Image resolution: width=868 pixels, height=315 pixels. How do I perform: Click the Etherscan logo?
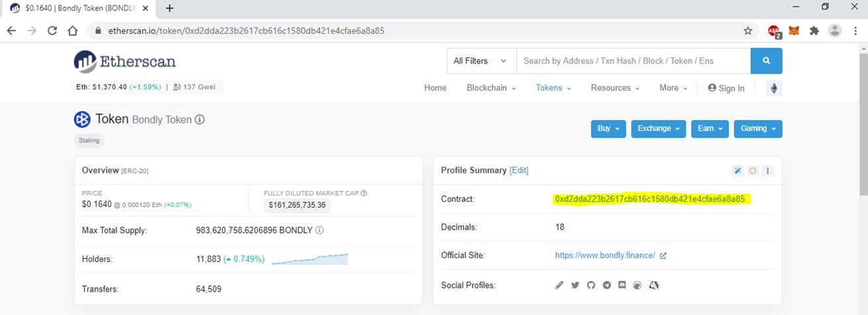(125, 62)
